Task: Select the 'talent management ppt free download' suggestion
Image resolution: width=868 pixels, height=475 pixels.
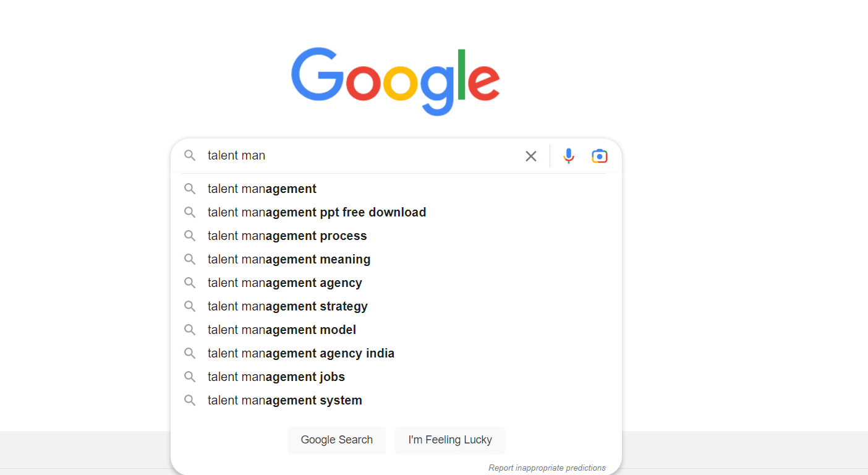Action: pos(317,212)
